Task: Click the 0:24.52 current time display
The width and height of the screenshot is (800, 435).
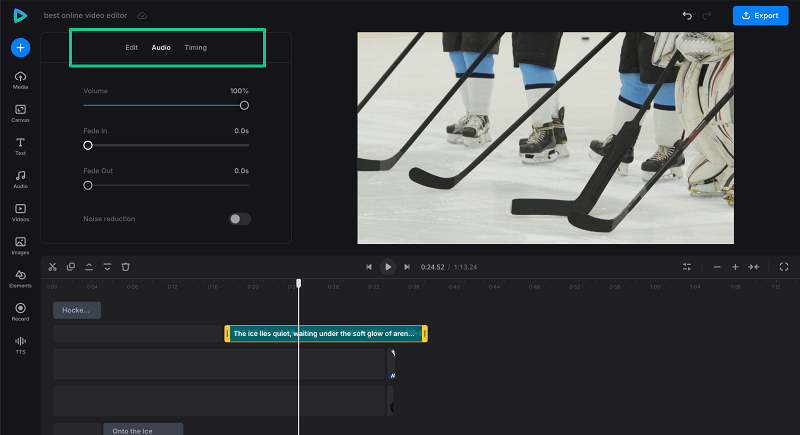Action: (x=432, y=267)
